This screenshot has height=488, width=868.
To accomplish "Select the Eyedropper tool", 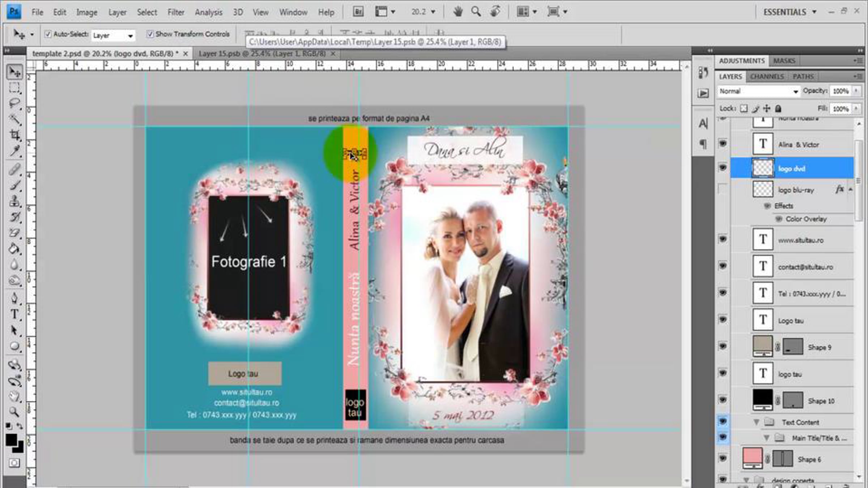I will click(x=14, y=151).
